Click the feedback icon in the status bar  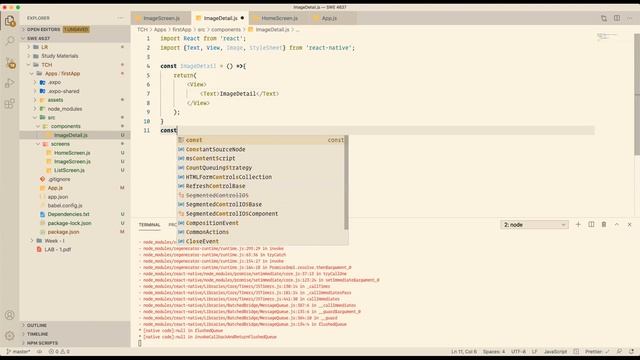(x=619, y=351)
